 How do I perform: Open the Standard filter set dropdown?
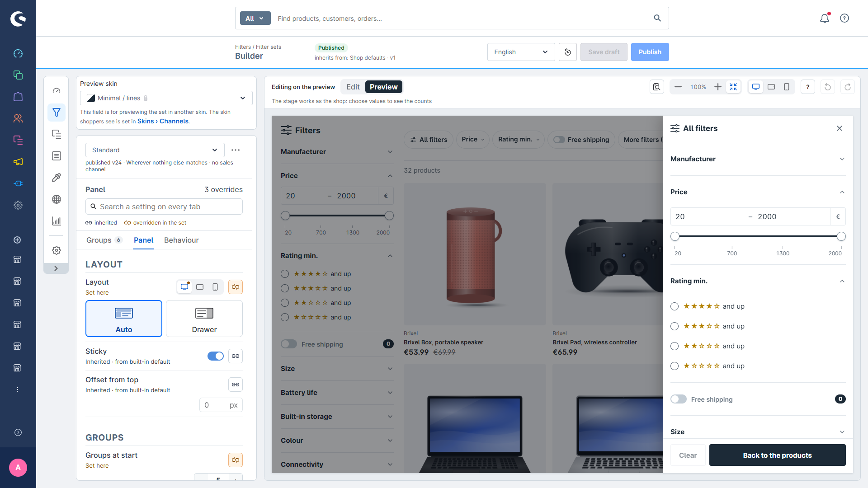point(155,150)
